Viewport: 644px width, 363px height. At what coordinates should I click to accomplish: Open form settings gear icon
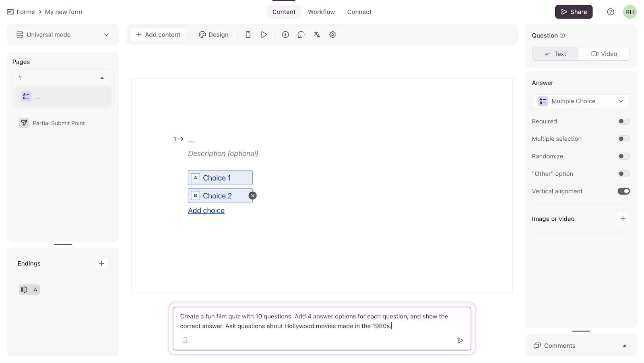point(333,35)
